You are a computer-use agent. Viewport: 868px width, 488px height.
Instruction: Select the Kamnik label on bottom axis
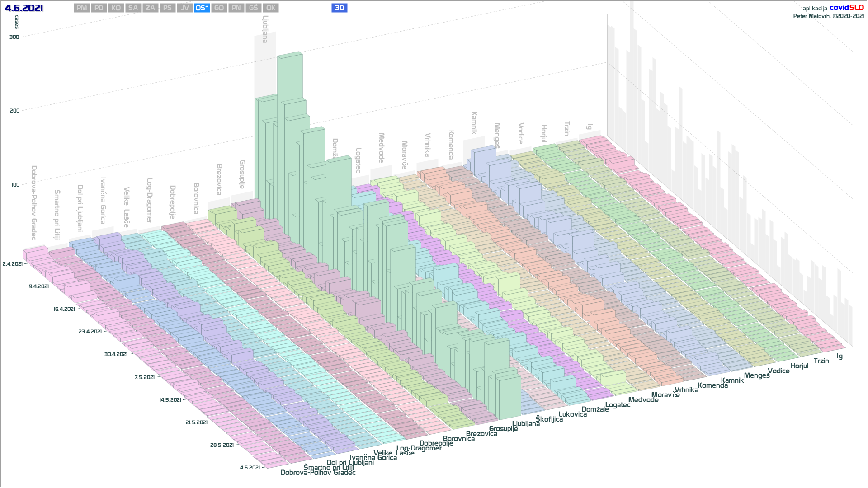(732, 380)
